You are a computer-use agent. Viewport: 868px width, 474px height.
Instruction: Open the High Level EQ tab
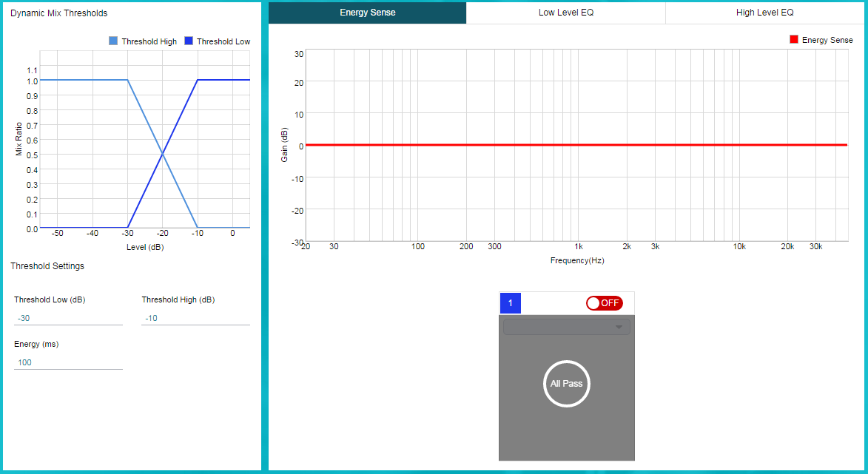point(764,13)
